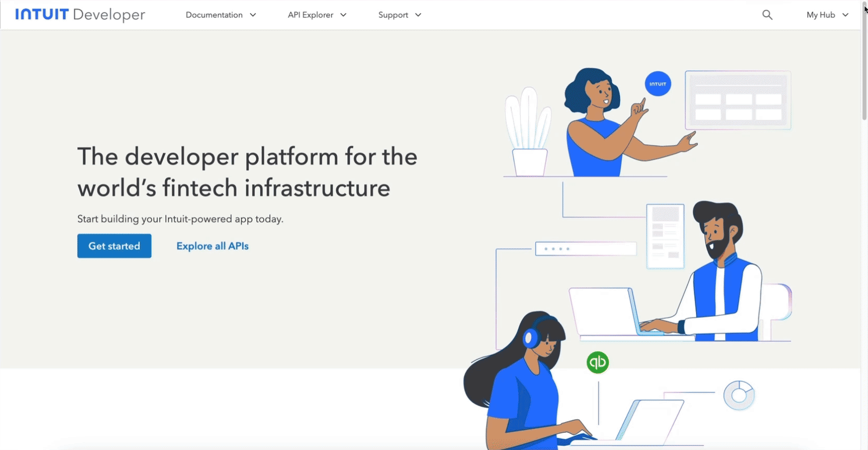Image resolution: width=868 pixels, height=450 pixels.
Task: Expand the My Hub chevron arrow
Action: 845,15
